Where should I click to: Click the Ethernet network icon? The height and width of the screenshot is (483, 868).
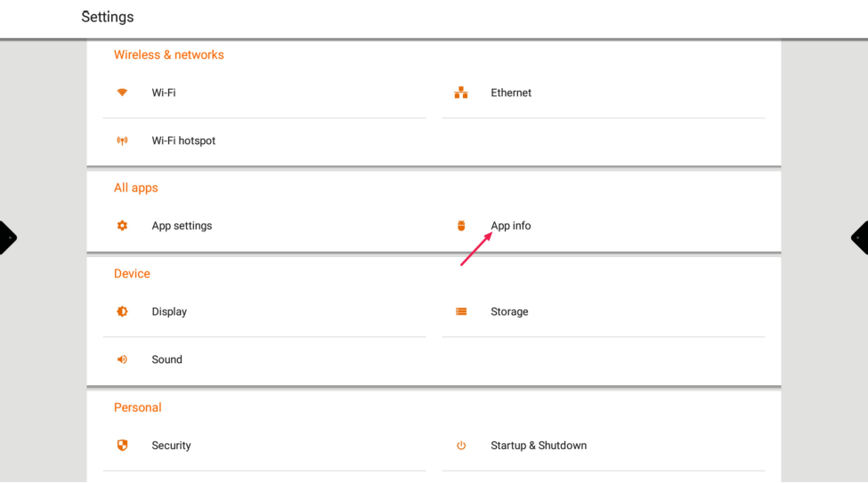tap(461, 93)
